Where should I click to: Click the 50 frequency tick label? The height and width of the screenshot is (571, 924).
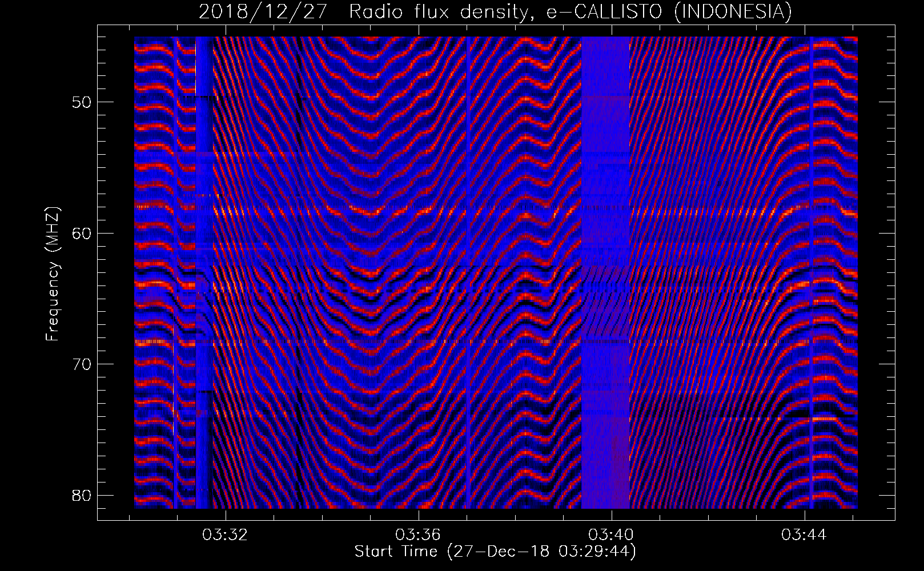click(82, 102)
